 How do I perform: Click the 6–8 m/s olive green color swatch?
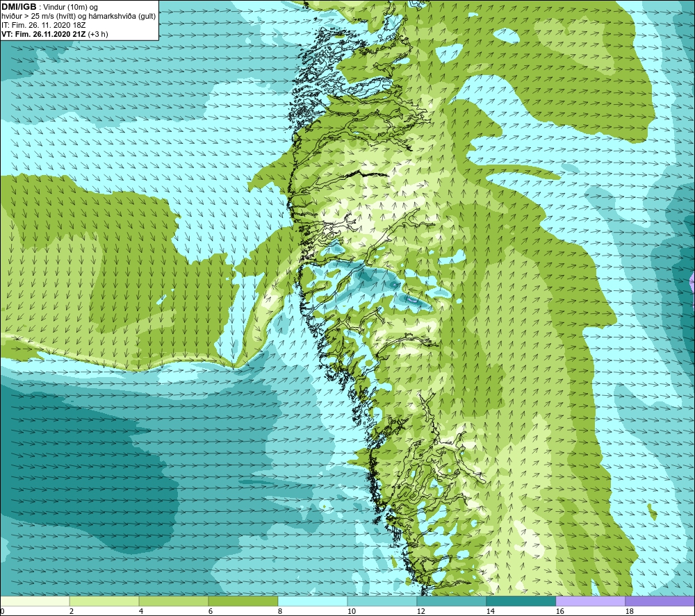tap(243, 601)
